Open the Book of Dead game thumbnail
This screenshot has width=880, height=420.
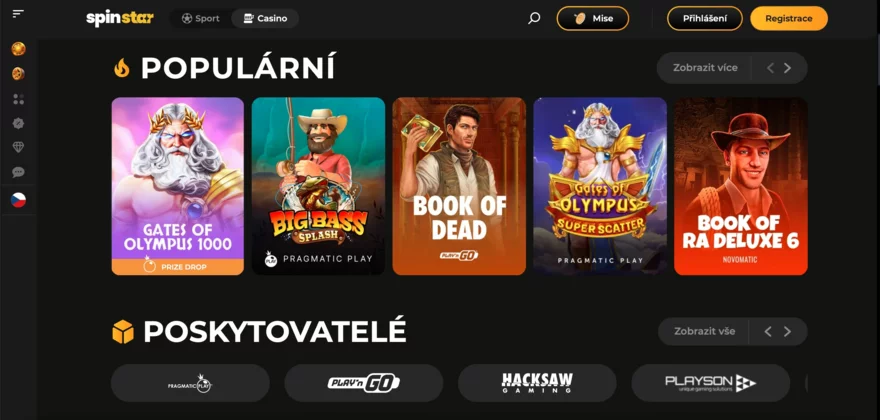coord(459,186)
